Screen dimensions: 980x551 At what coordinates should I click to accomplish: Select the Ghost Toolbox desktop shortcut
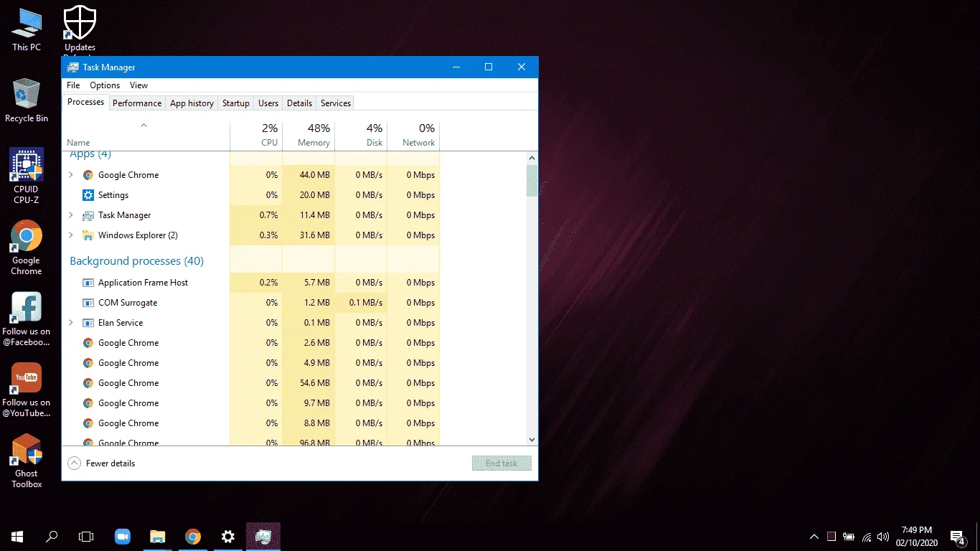click(x=27, y=461)
